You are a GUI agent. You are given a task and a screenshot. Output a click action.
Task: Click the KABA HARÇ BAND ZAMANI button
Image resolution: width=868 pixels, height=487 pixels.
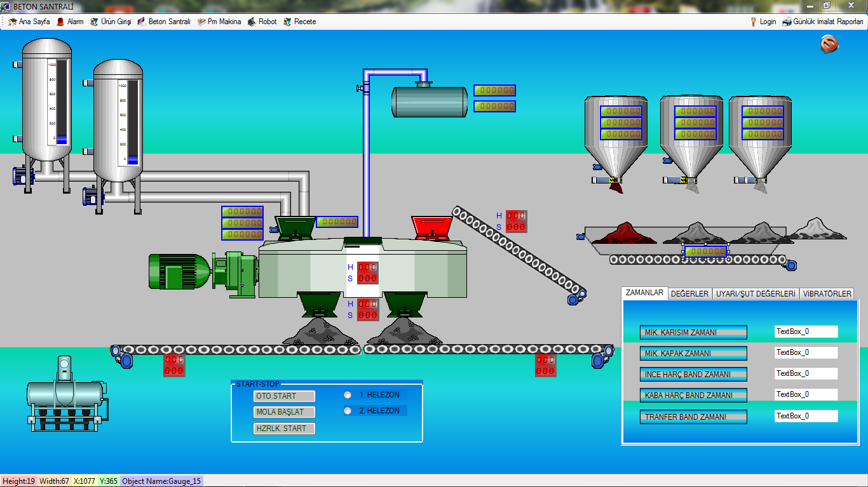tap(693, 396)
